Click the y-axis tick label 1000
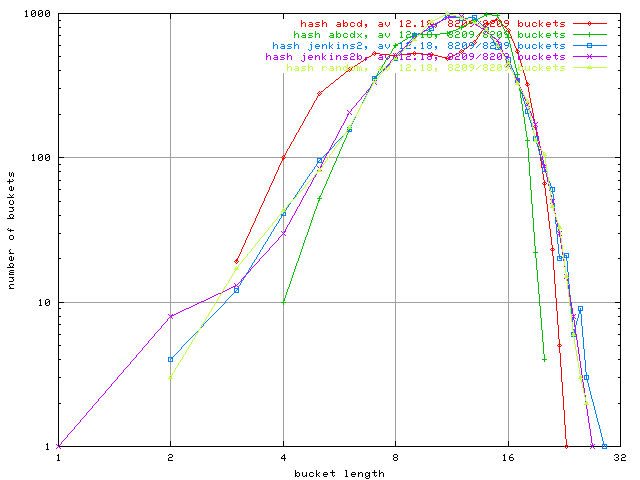Screen dimensions: 640x480 [37, 14]
